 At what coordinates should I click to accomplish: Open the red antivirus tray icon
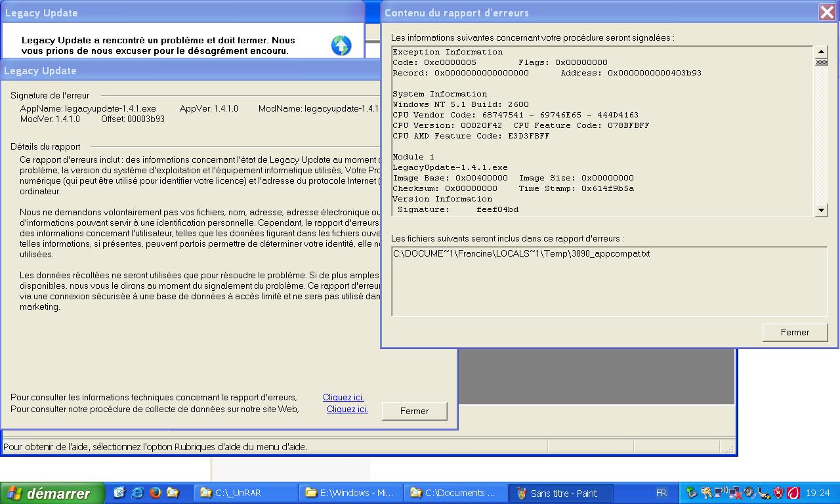tap(793, 492)
